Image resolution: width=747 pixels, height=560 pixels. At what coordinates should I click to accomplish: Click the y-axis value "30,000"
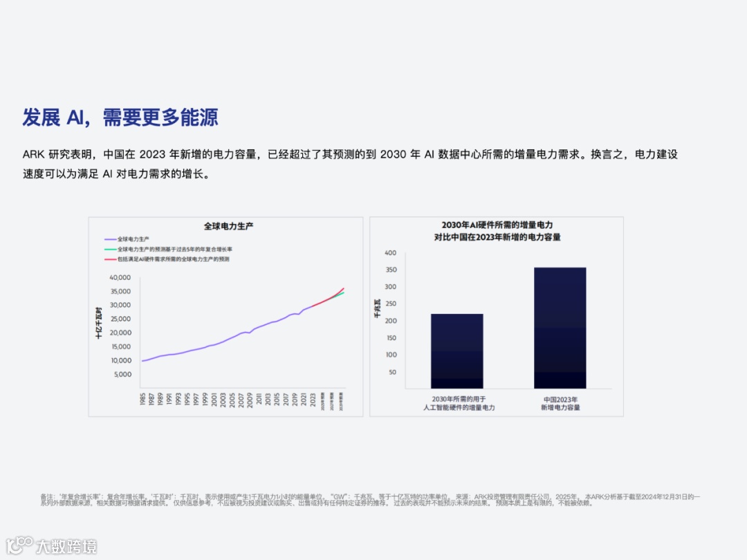tap(120, 305)
